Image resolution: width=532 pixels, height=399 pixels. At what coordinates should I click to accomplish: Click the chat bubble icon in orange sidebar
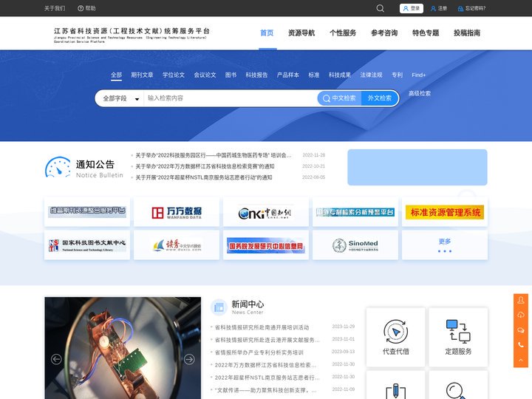click(521, 330)
